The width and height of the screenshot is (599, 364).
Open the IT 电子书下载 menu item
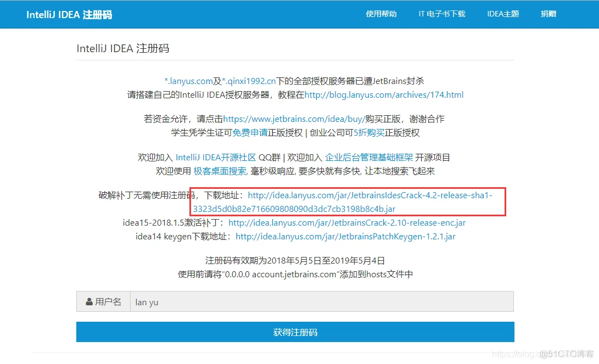[x=441, y=14]
